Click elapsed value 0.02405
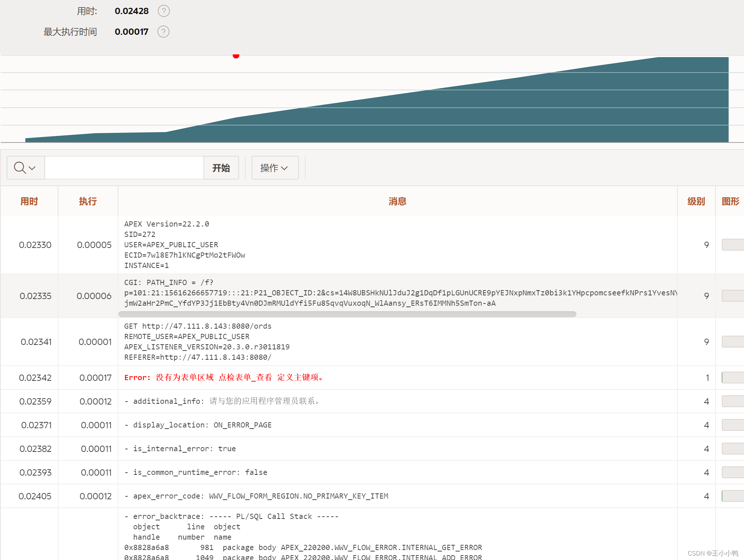 tap(35, 496)
